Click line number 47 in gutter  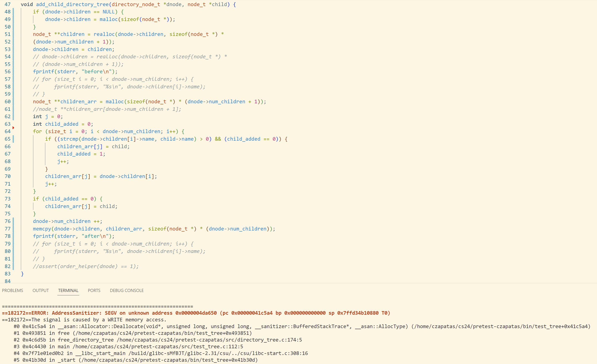tap(8, 4)
